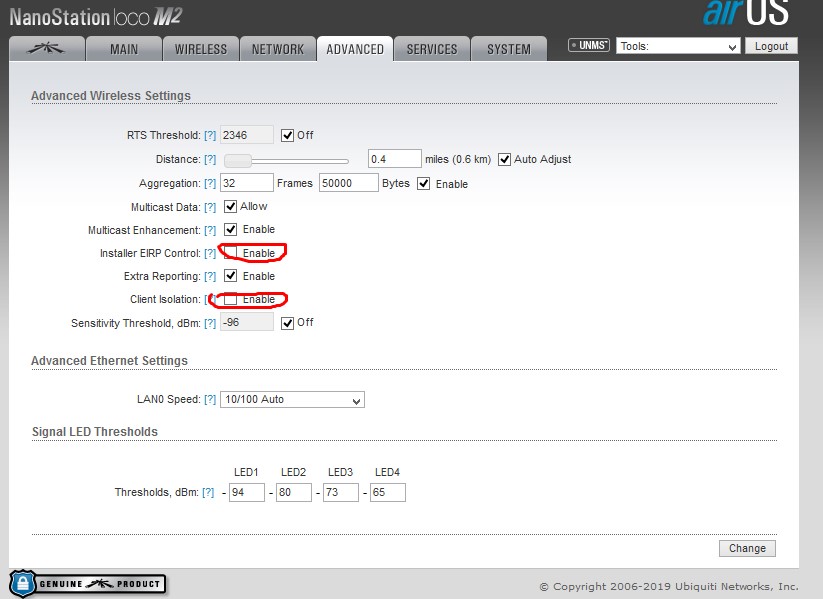Screen dimensions: 823x599
Task: Disable Multicast Enhancement checkbox
Action: click(230, 229)
